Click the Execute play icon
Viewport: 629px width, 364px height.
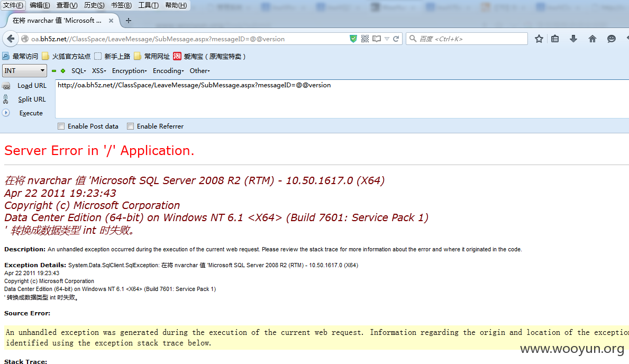click(x=6, y=113)
